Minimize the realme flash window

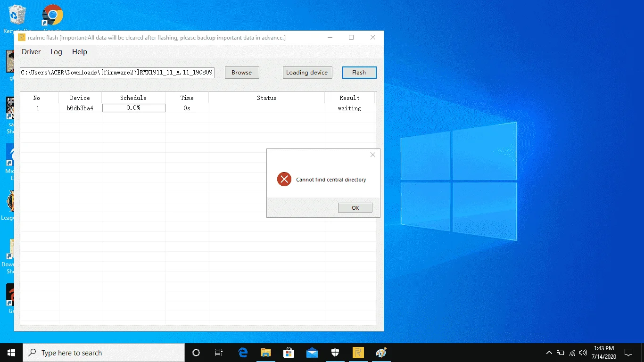330,38
